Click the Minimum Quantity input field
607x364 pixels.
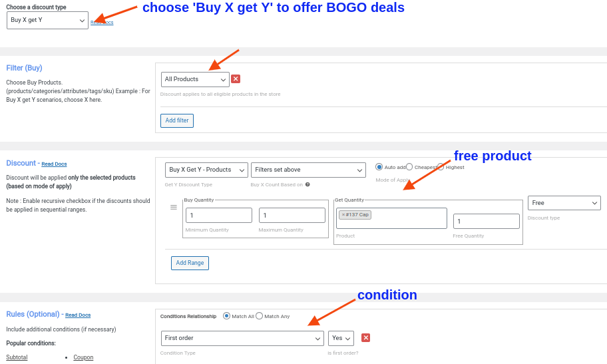click(218, 216)
